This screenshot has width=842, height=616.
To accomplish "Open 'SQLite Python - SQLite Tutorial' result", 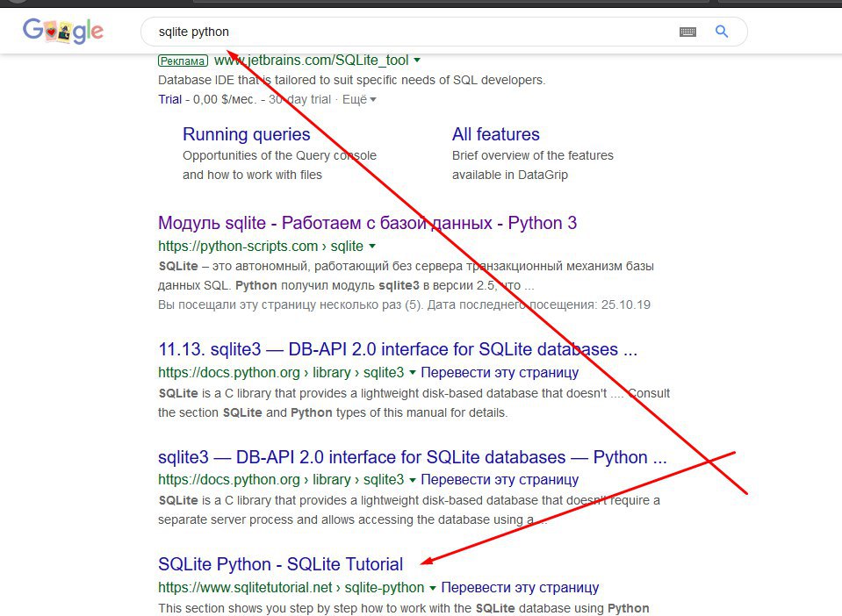I will [x=280, y=564].
